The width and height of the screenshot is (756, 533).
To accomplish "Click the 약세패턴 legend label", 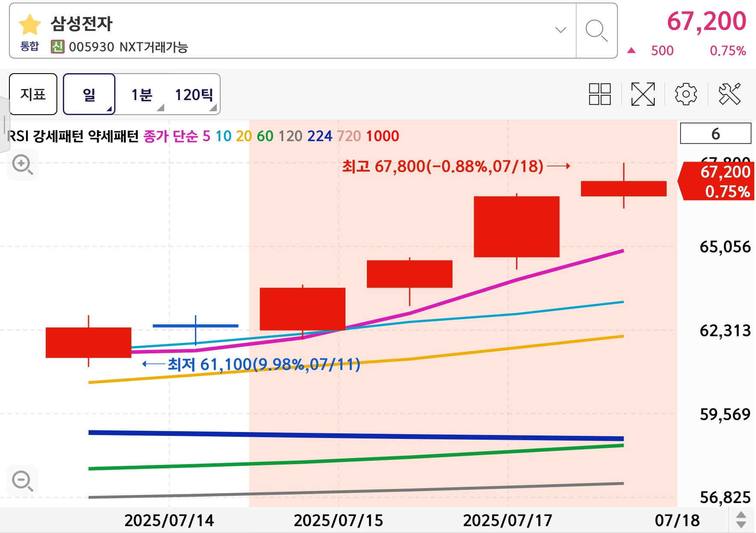I will coord(113,136).
